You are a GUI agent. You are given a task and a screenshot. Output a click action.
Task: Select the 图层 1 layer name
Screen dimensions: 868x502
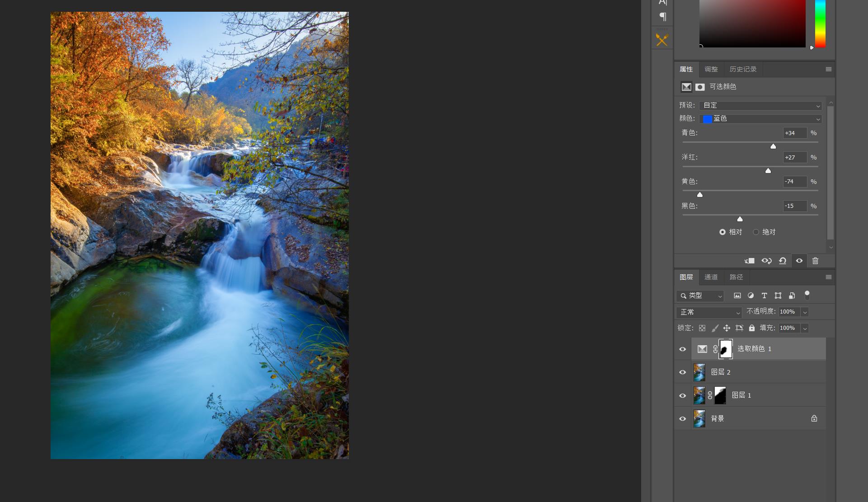tap(741, 395)
